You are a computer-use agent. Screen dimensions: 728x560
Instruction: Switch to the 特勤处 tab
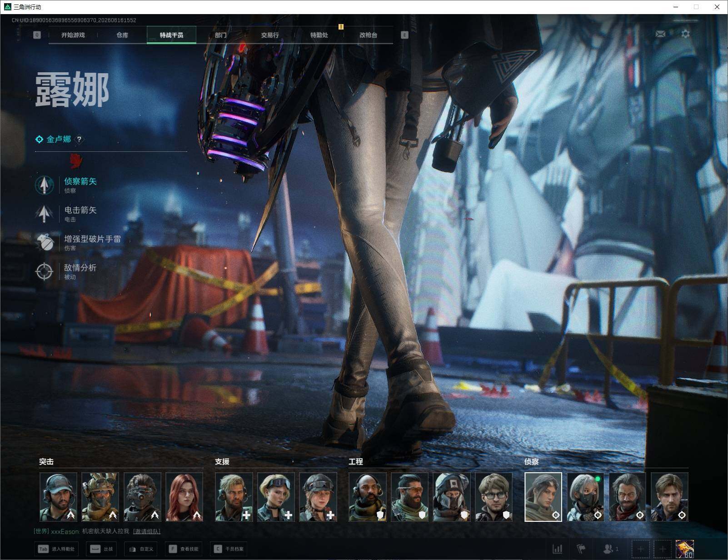tap(319, 35)
